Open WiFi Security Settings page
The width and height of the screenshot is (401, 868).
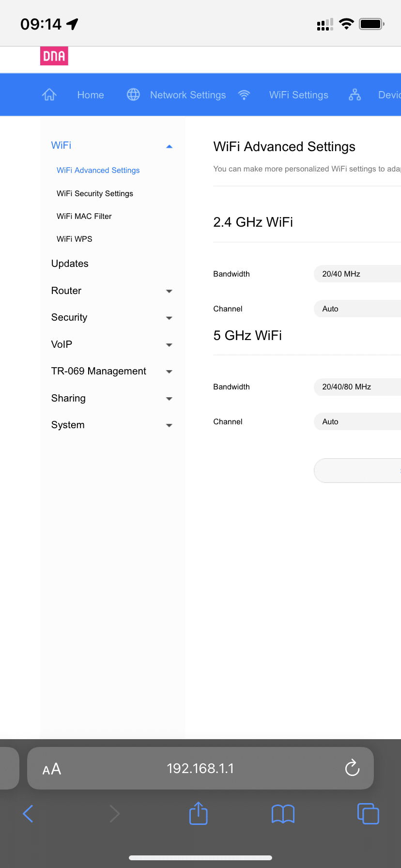[95, 194]
